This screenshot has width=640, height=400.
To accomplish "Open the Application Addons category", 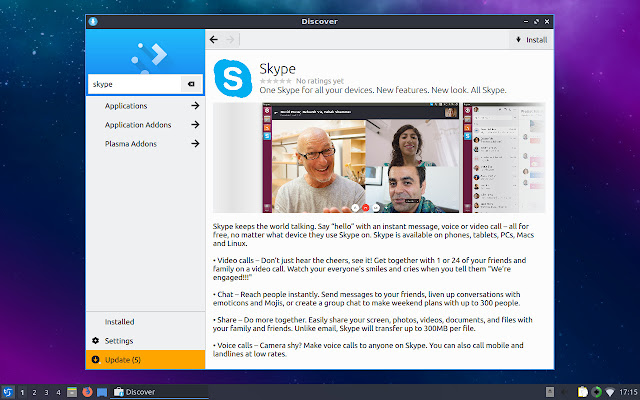I will click(x=138, y=125).
